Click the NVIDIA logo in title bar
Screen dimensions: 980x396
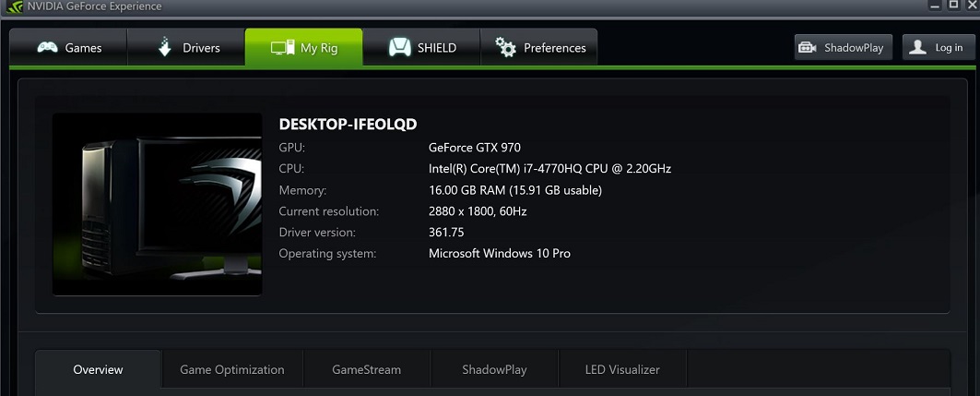pos(15,6)
